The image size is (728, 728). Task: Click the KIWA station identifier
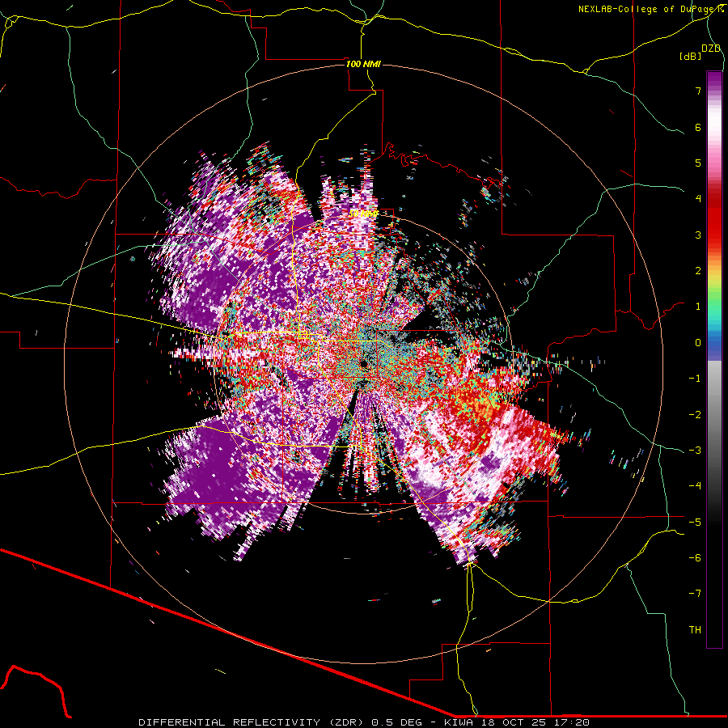tap(459, 722)
